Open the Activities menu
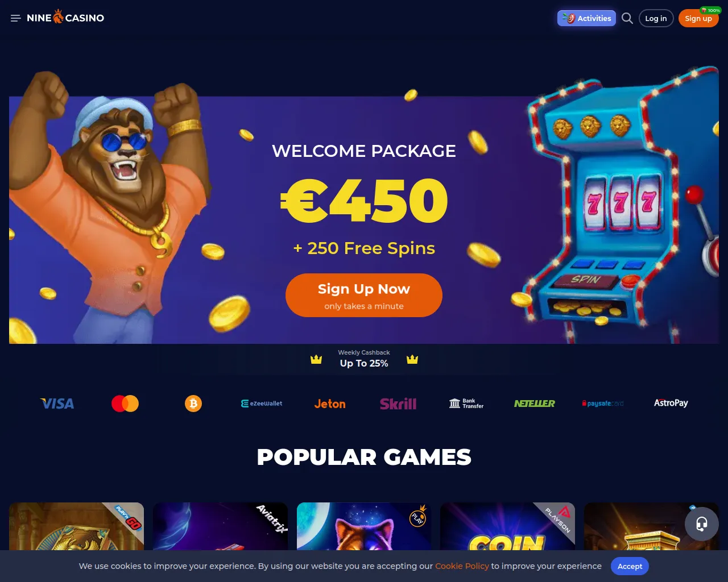Screen dimensions: 728x582 pos(586,18)
